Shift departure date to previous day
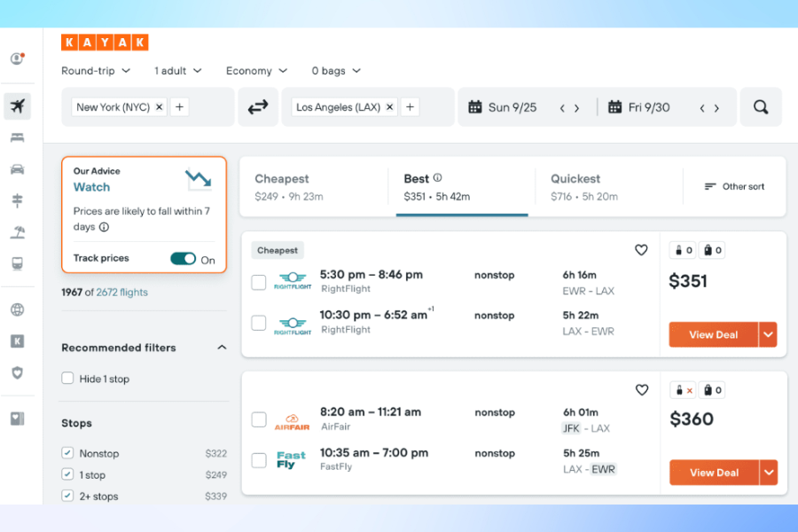 pyautogui.click(x=562, y=108)
